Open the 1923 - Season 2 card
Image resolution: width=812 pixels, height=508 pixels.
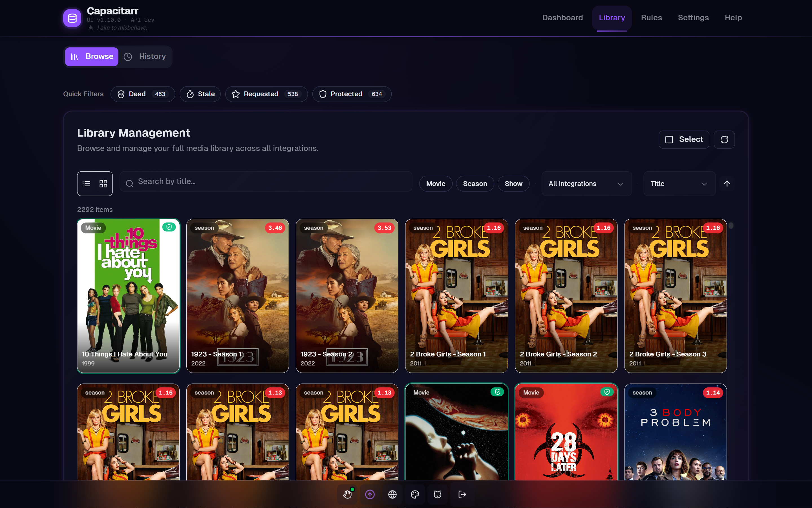[x=347, y=296]
